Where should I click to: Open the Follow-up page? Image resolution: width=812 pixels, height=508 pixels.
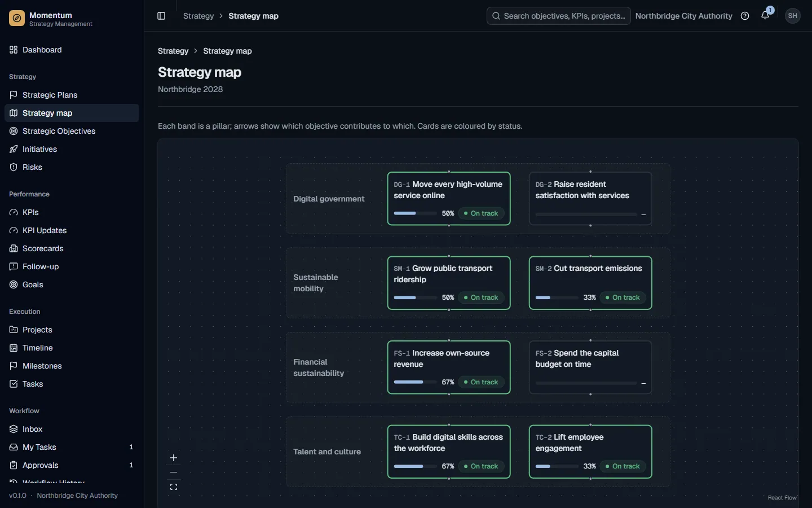(72, 266)
